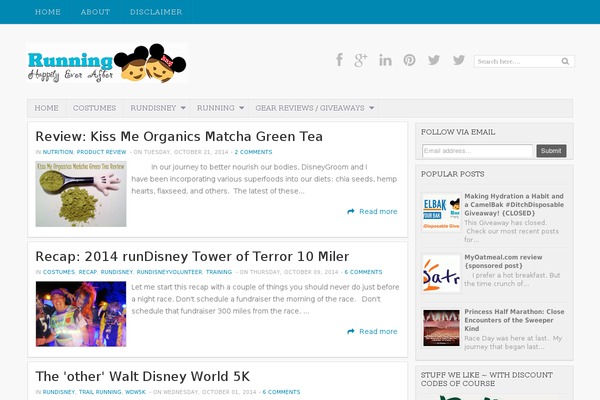
Task: Open the LinkedIn social icon
Action: tap(385, 60)
